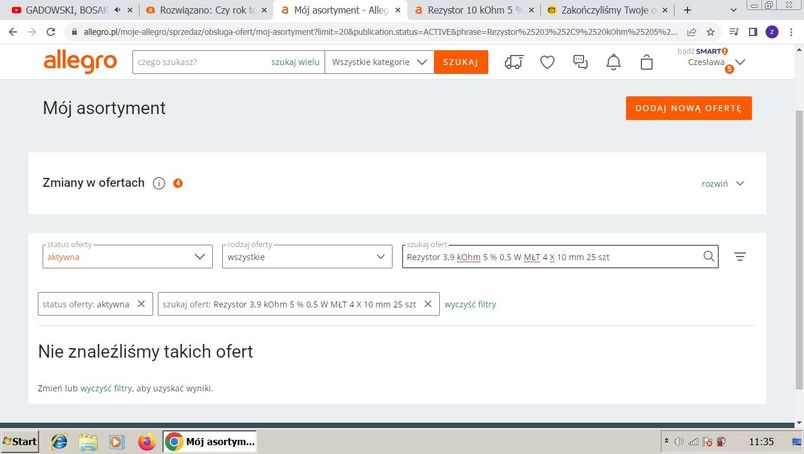Image resolution: width=804 pixels, height=454 pixels.
Task: Remove the 'szukaj ofert: Rezystor' filter chip
Action: coord(428,304)
